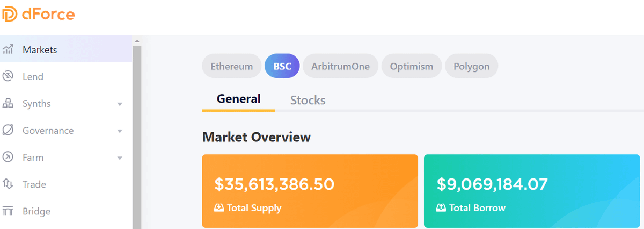The height and width of the screenshot is (229, 644).
Task: Click the sidebar vertical scrollbar
Action: 136,134
